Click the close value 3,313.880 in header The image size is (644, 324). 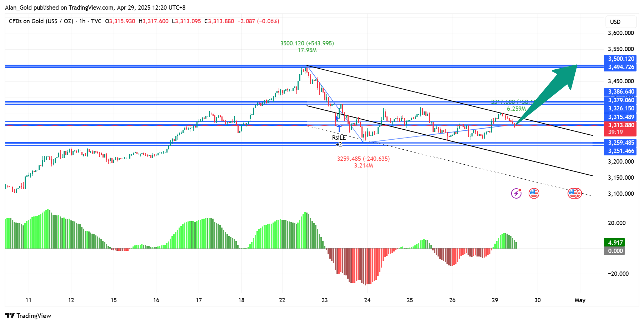coord(221,21)
